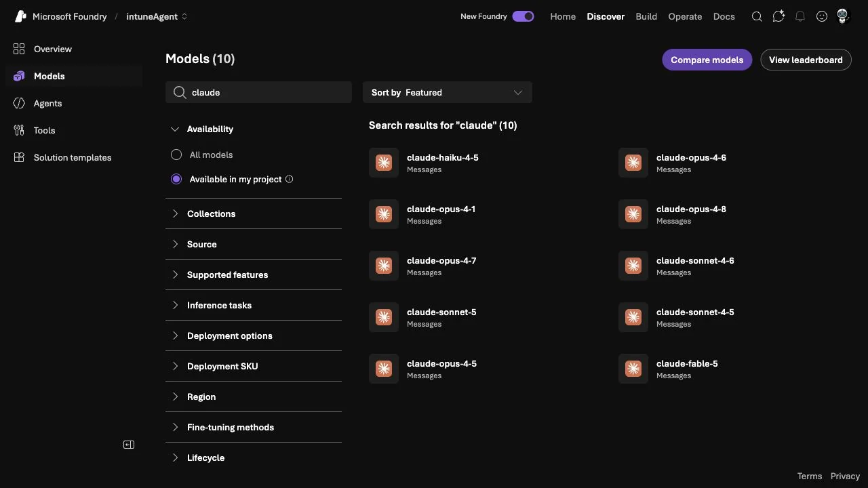The width and height of the screenshot is (868, 488).
Task: Open the chat sparkle icon in header
Action: [778, 16]
